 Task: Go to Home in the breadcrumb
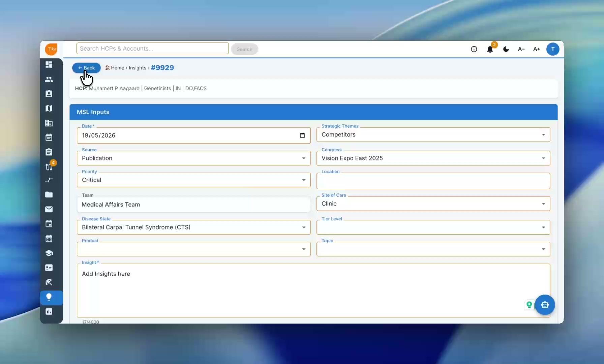[x=117, y=68]
